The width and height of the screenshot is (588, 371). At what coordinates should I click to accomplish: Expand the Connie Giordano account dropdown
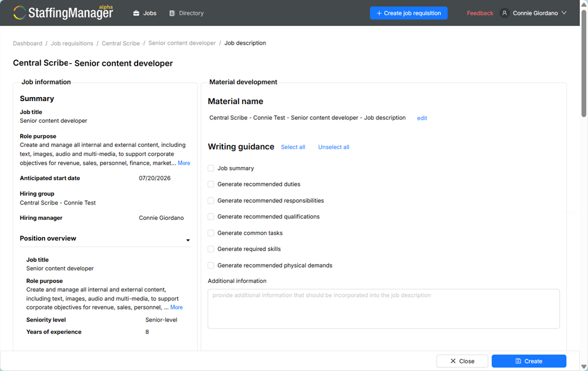click(533, 13)
